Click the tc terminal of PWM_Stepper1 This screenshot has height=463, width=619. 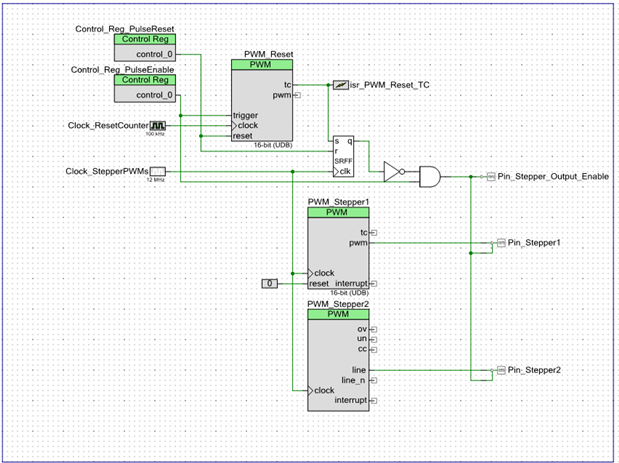tap(374, 233)
